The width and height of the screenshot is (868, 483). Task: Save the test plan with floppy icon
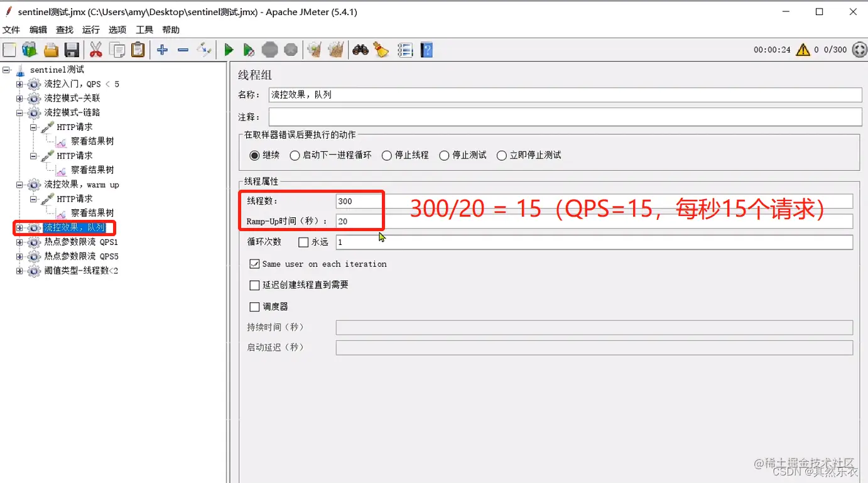click(72, 50)
